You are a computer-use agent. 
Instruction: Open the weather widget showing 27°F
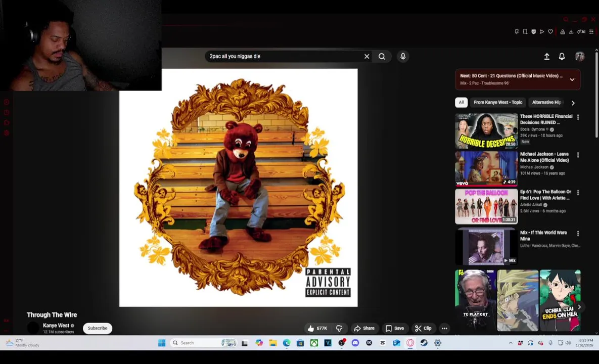[x=23, y=343]
